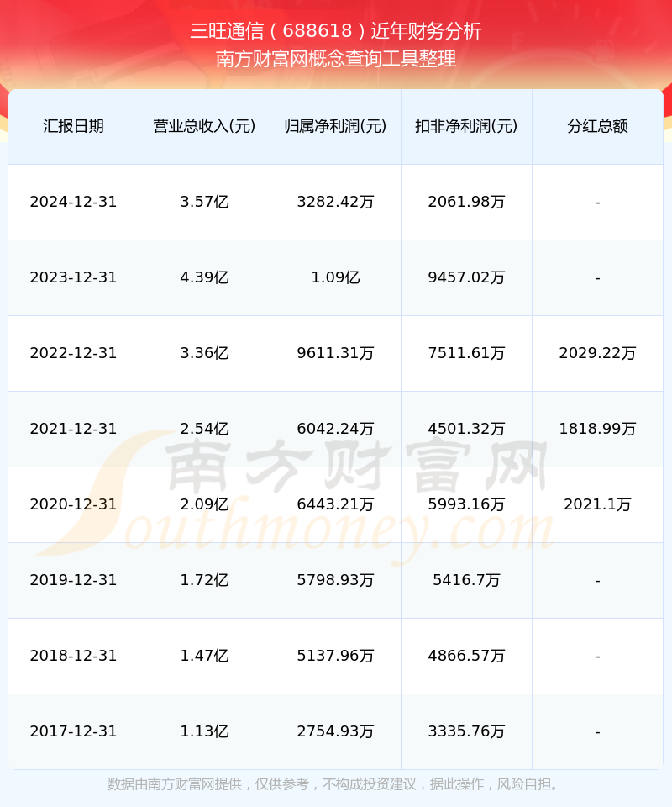Click the date cell 2022-12-31

point(74,353)
